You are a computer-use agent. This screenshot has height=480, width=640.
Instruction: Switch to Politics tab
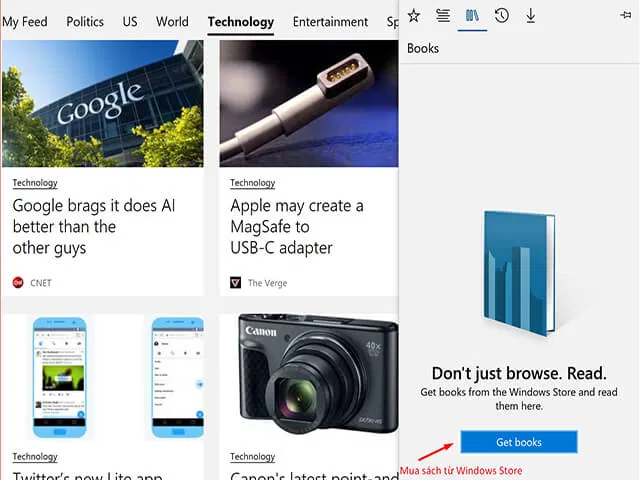85,22
